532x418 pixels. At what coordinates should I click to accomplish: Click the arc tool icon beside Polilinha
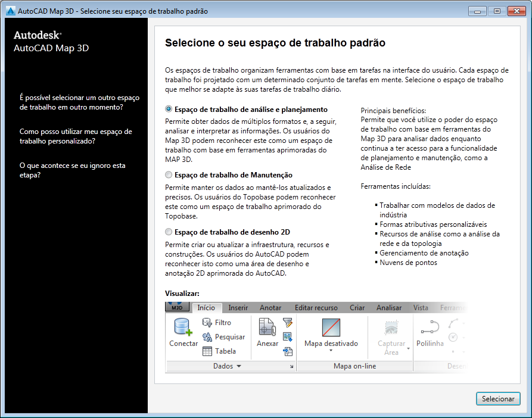click(453, 323)
